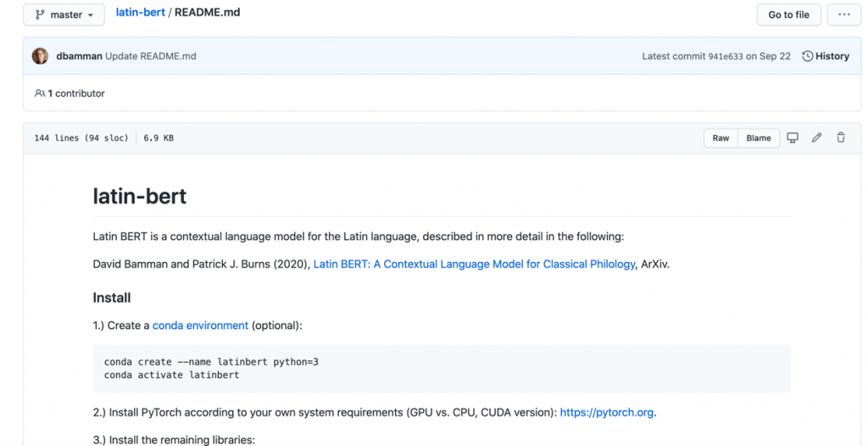The image size is (868, 446).
Task: Open the Latin BERT paper link
Action: click(474, 265)
